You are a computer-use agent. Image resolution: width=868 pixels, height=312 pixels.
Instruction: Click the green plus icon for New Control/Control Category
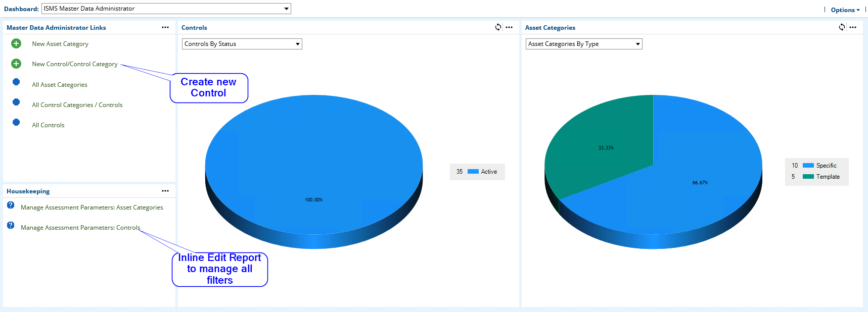pyautogui.click(x=16, y=64)
